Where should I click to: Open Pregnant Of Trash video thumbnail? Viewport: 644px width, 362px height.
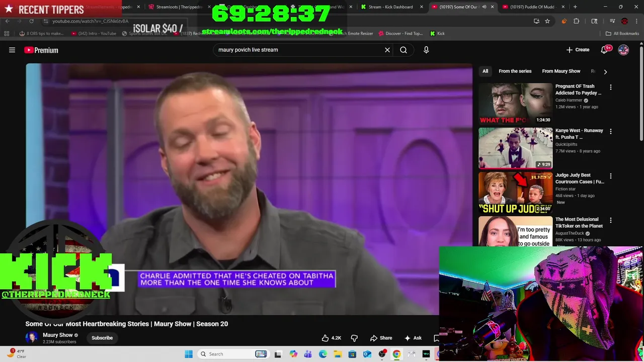515,103
